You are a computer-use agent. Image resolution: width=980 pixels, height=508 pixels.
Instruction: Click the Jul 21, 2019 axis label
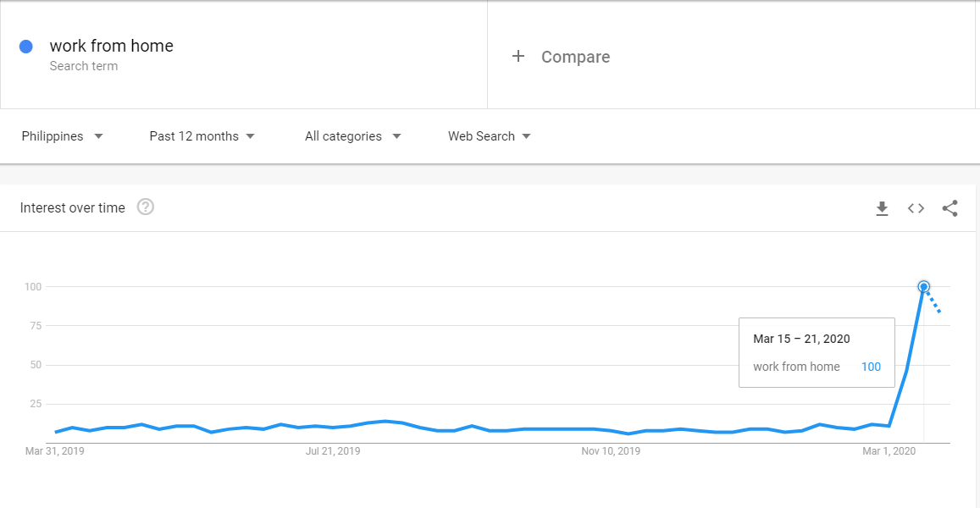(x=331, y=451)
